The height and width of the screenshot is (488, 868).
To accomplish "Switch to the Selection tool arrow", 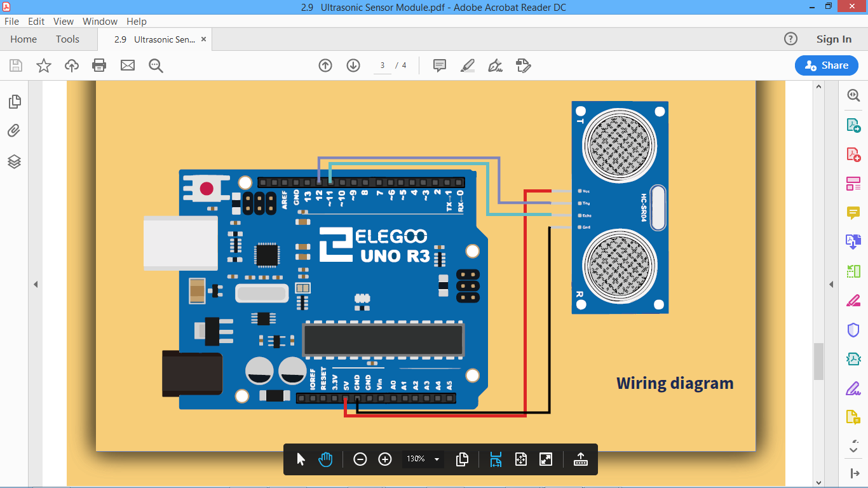I will [x=301, y=459].
